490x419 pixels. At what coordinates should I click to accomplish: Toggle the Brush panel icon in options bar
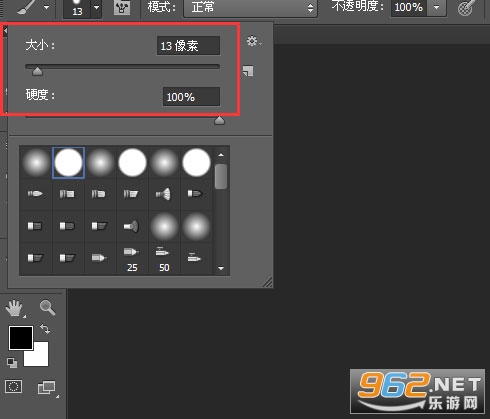(x=122, y=8)
